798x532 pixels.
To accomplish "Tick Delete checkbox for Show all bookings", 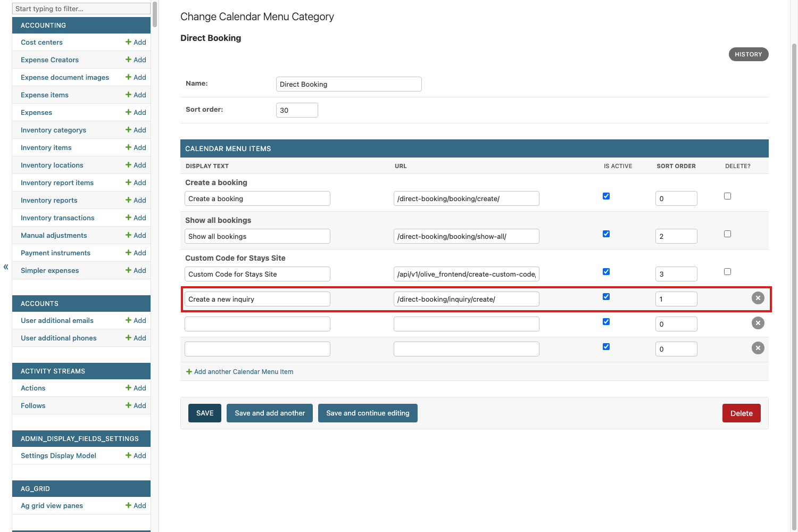I will [x=727, y=234].
